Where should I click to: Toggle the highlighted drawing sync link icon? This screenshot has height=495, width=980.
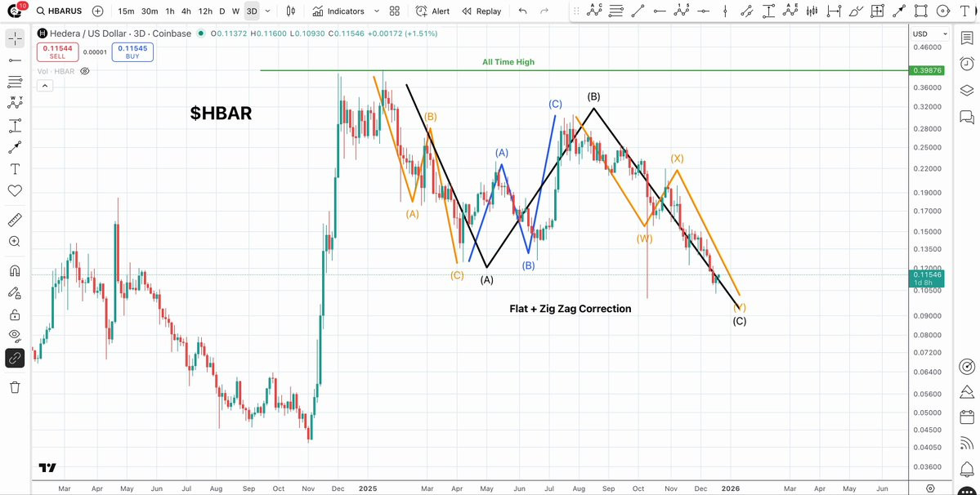pyautogui.click(x=15, y=359)
